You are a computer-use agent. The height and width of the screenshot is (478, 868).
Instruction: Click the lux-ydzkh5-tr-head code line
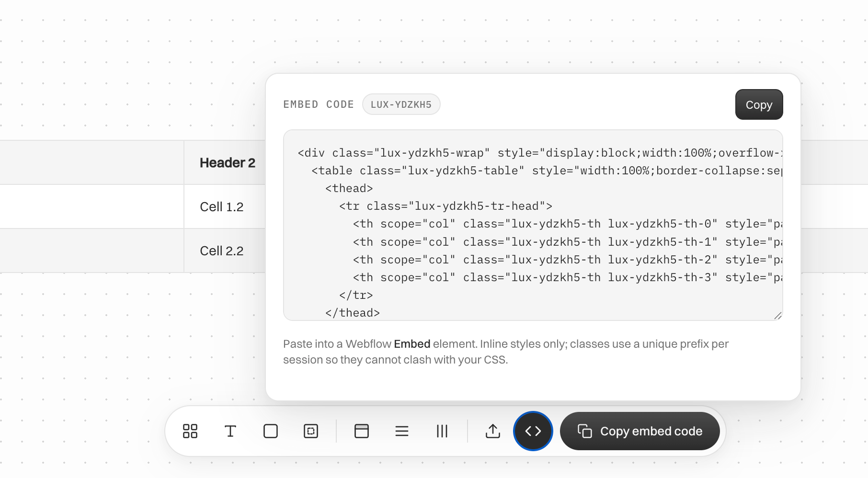click(445, 206)
